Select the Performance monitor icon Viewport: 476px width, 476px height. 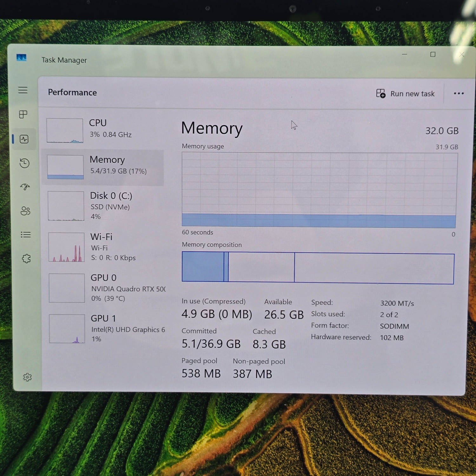24,139
